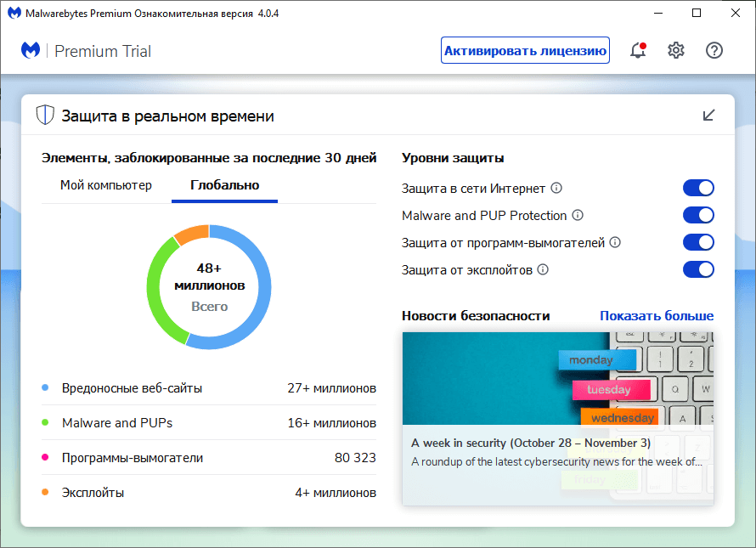
Task: Click the 80 323 value
Action: tap(355, 457)
